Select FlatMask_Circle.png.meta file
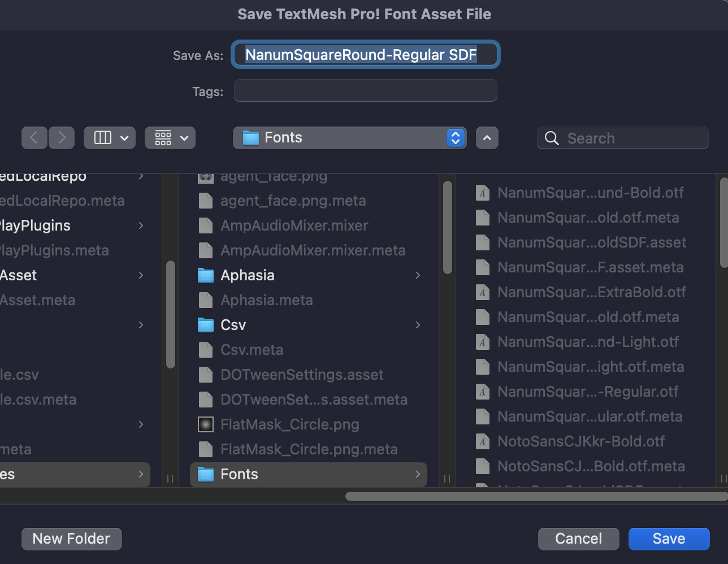 tap(309, 449)
